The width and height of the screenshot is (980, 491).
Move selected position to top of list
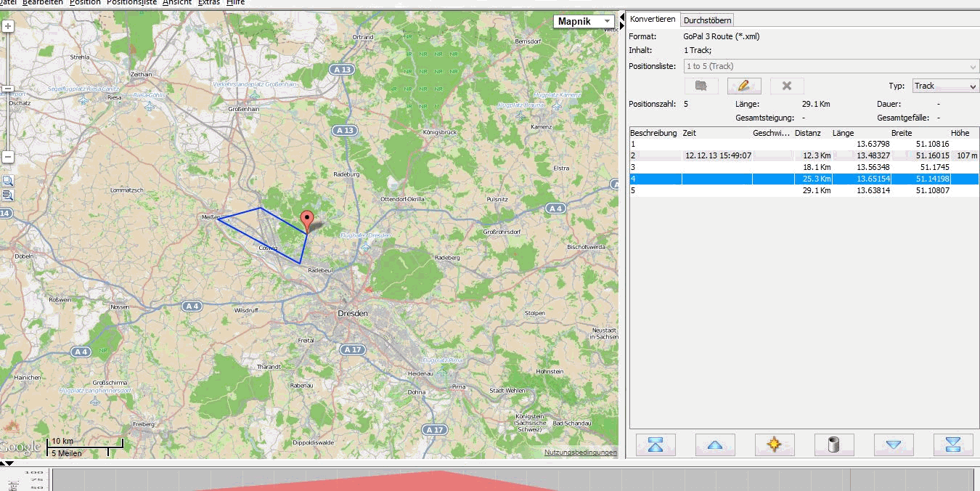(x=656, y=445)
